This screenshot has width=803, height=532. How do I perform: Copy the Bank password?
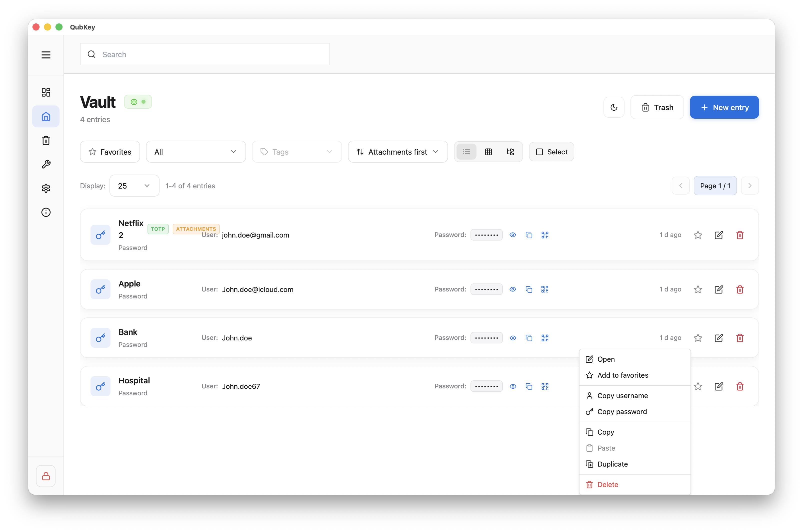pyautogui.click(x=529, y=338)
